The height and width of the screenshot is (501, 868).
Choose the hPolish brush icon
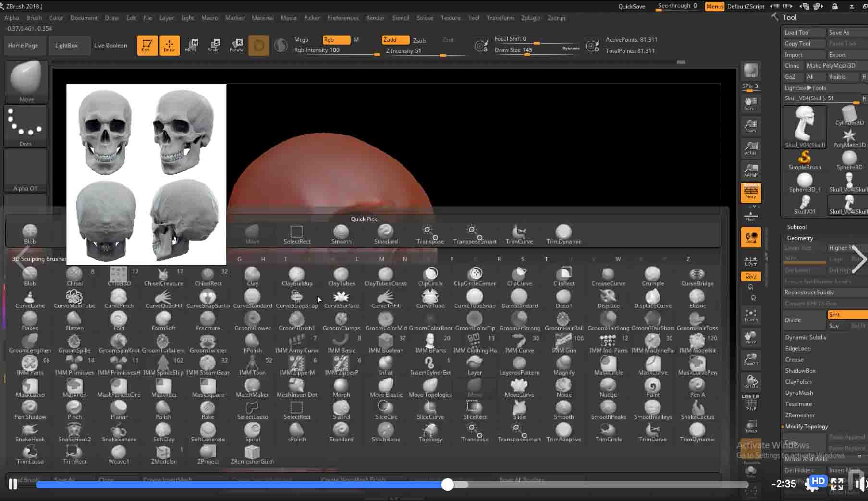click(252, 342)
